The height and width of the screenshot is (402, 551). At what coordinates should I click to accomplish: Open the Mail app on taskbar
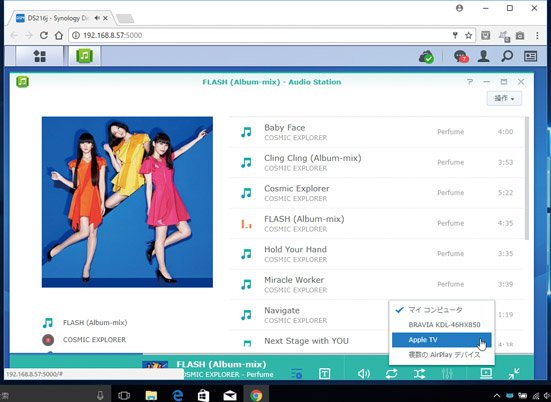pos(230,396)
